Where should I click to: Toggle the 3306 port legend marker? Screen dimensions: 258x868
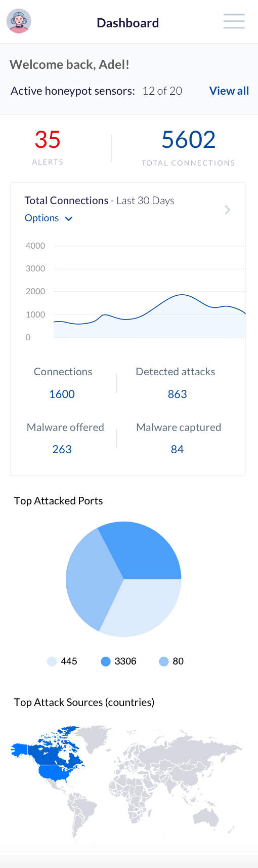pyautogui.click(x=106, y=661)
